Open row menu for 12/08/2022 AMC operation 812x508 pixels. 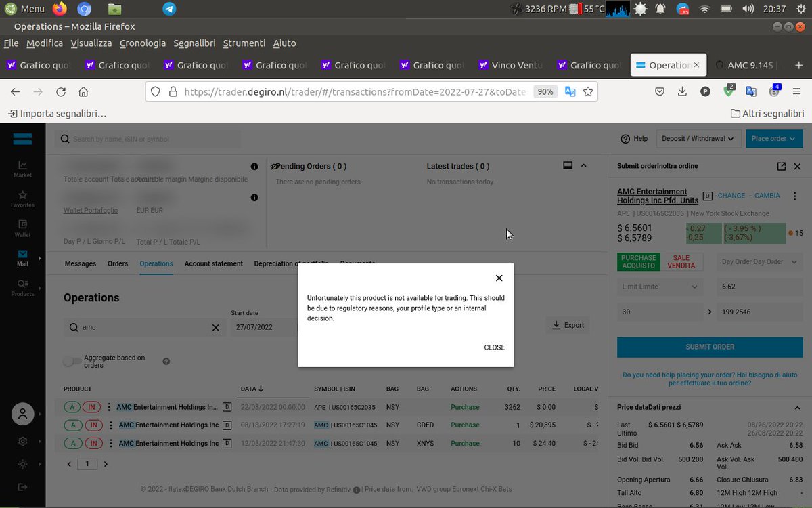(x=110, y=444)
